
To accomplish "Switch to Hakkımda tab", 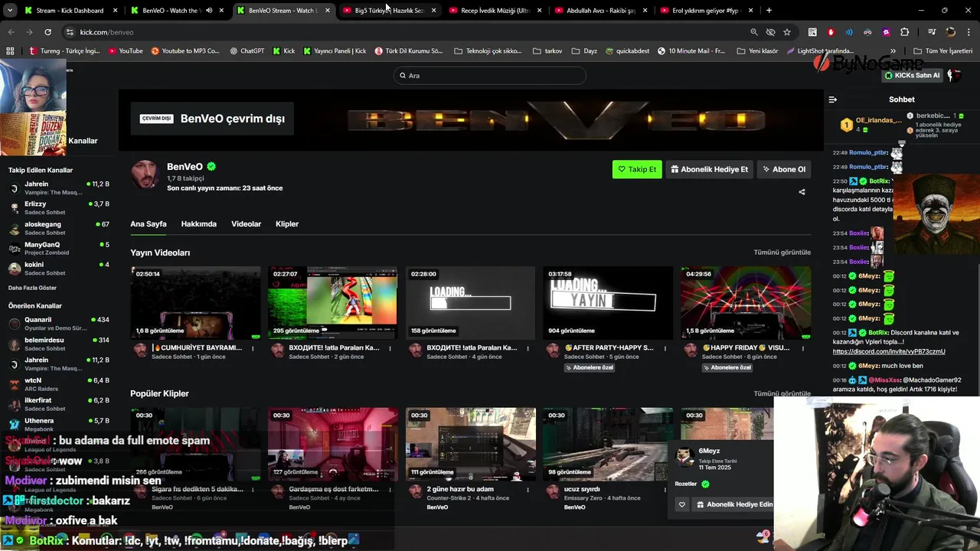I will [x=198, y=224].
